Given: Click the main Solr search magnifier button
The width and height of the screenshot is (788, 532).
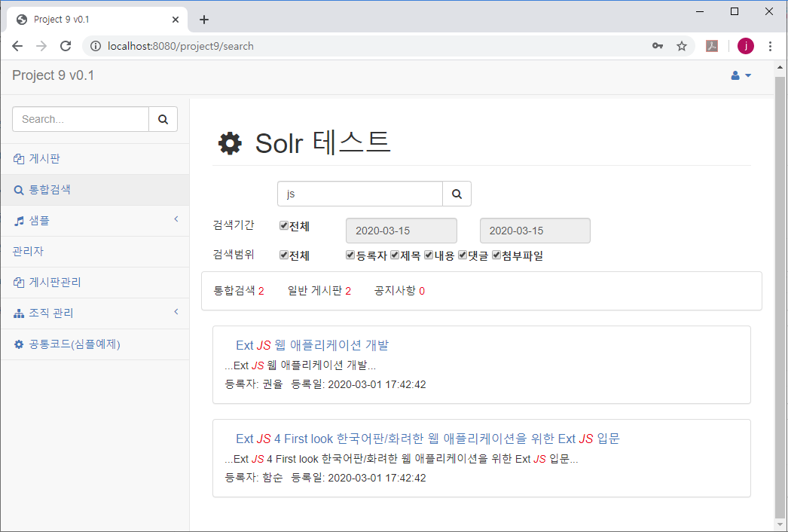Looking at the screenshot, I should 457,194.
